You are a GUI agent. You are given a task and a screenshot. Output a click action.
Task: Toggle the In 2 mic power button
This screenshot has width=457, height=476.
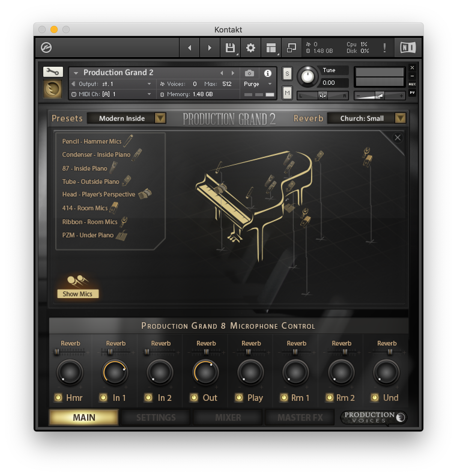pyautogui.click(x=148, y=398)
